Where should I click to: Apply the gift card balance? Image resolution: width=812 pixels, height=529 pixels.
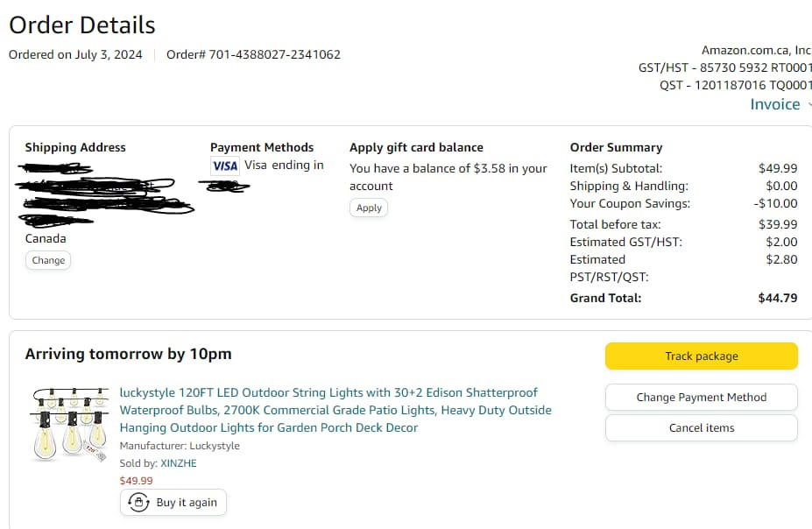point(369,208)
